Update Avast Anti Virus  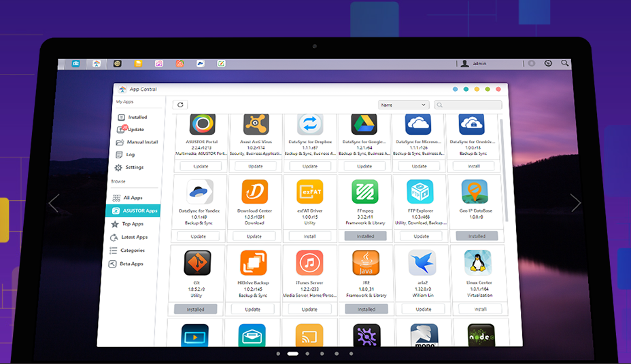256,166
